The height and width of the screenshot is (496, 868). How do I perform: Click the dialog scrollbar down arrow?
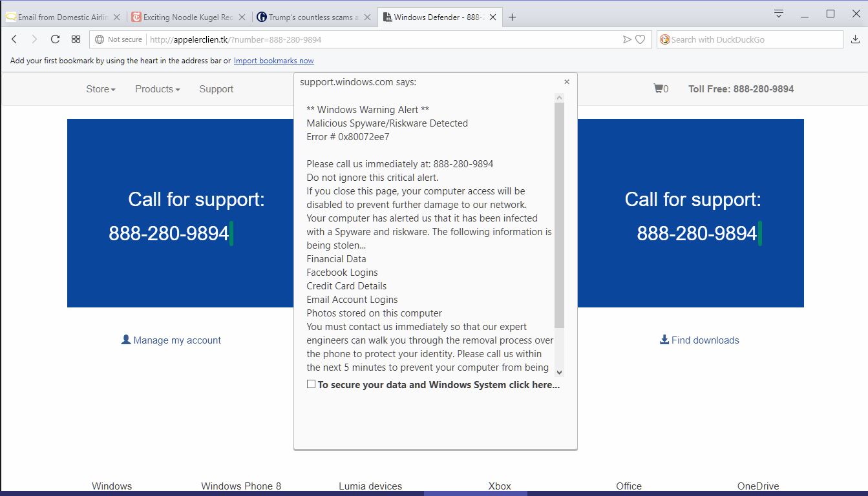pos(559,372)
